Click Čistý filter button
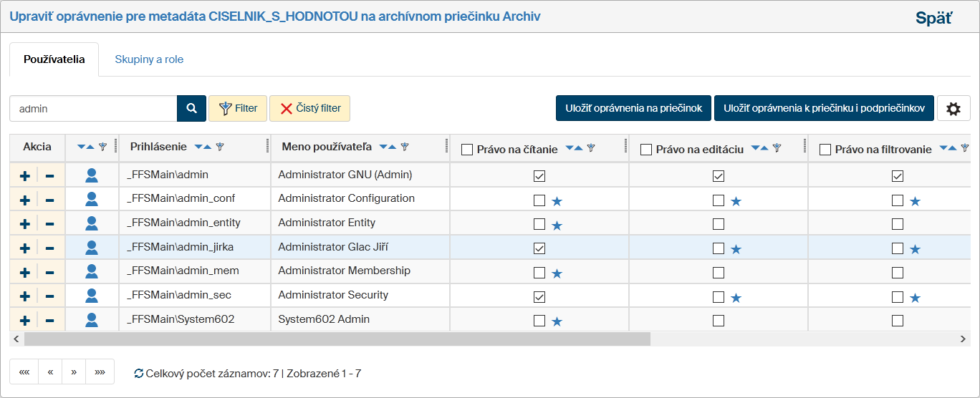Viewport: 980px width, 398px height. coord(309,109)
